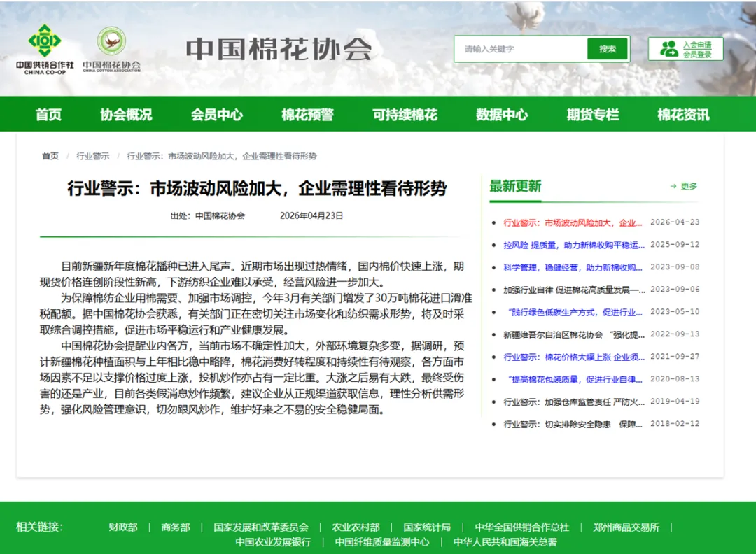The width and height of the screenshot is (756, 554).
Task: Click the source text 出处：中国棉花协会
Action: pyautogui.click(x=208, y=216)
